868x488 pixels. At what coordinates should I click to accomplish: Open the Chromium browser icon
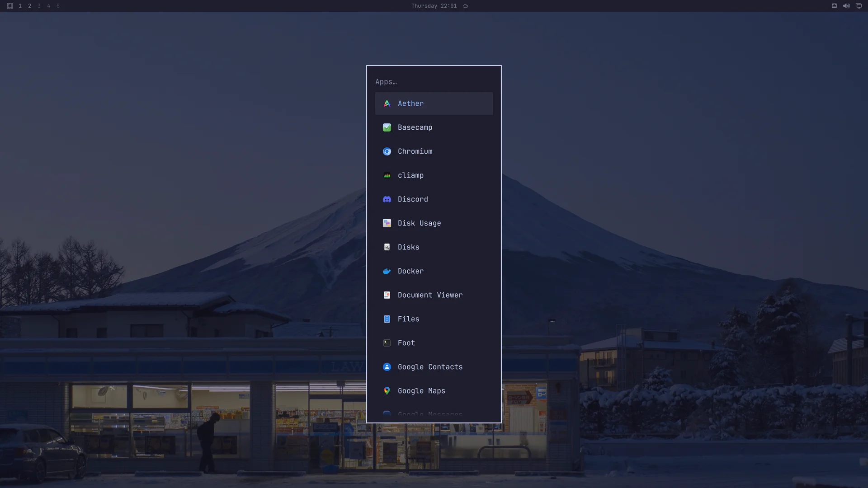[x=387, y=151]
